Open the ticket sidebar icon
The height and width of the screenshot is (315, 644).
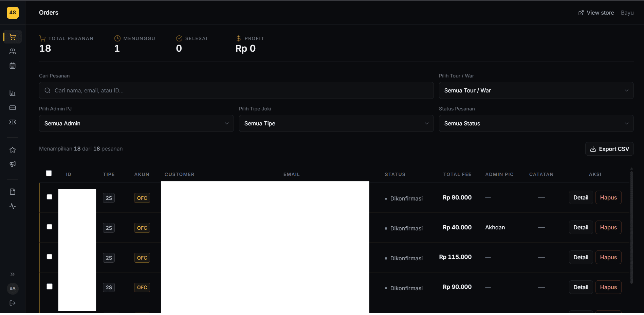pos(13,122)
